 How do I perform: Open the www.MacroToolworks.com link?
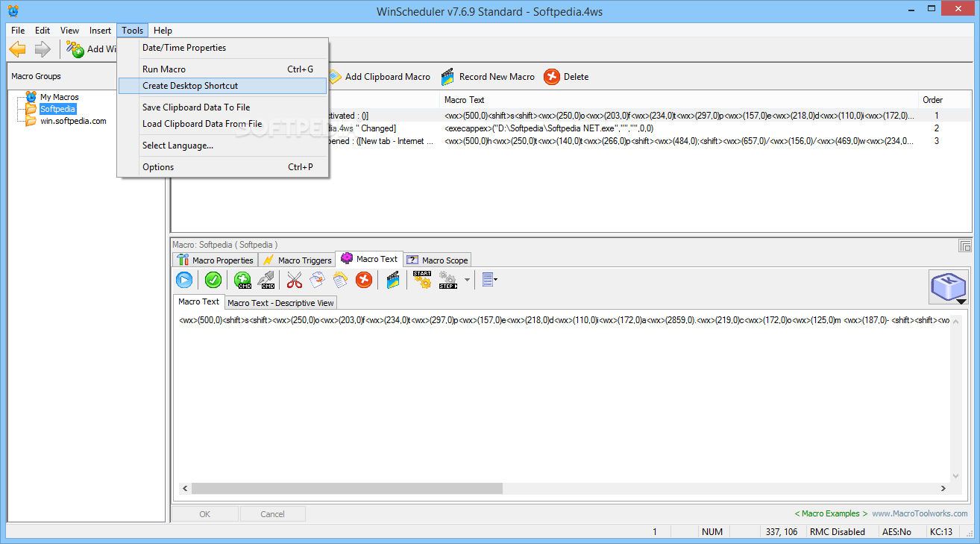(x=920, y=513)
